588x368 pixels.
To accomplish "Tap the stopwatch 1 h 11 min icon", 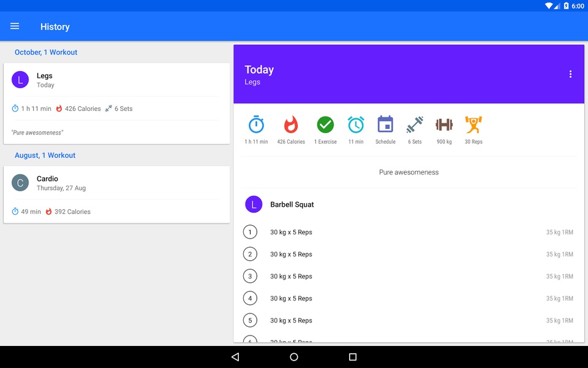I will [x=257, y=125].
